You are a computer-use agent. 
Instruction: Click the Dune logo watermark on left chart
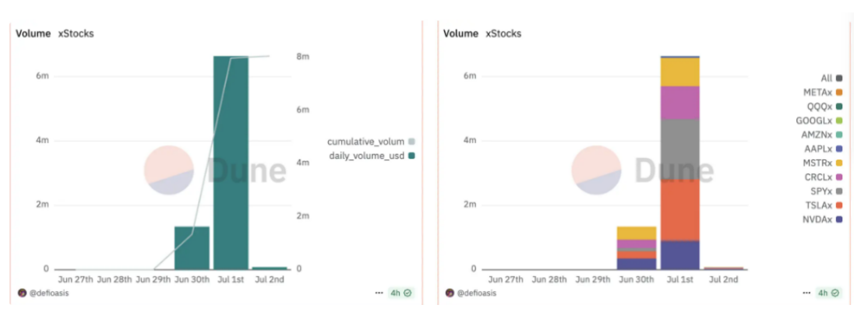click(169, 170)
